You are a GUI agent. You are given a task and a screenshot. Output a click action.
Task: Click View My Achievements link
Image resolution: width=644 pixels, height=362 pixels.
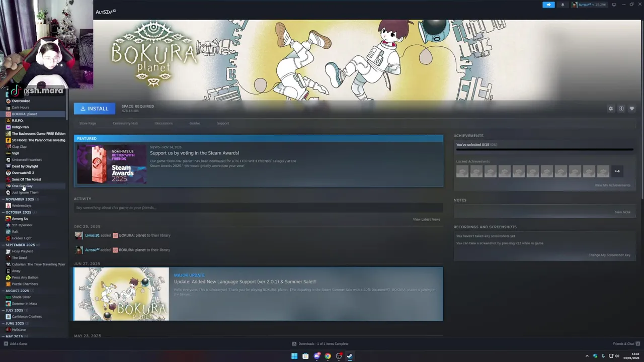point(612,185)
